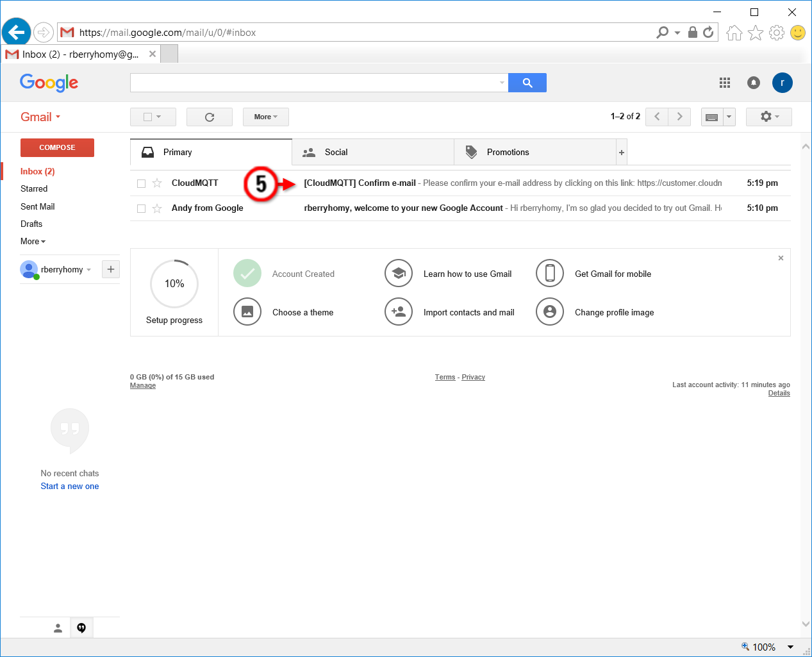Expand More labels in the sidebar
The height and width of the screenshot is (657, 812).
pyautogui.click(x=33, y=242)
